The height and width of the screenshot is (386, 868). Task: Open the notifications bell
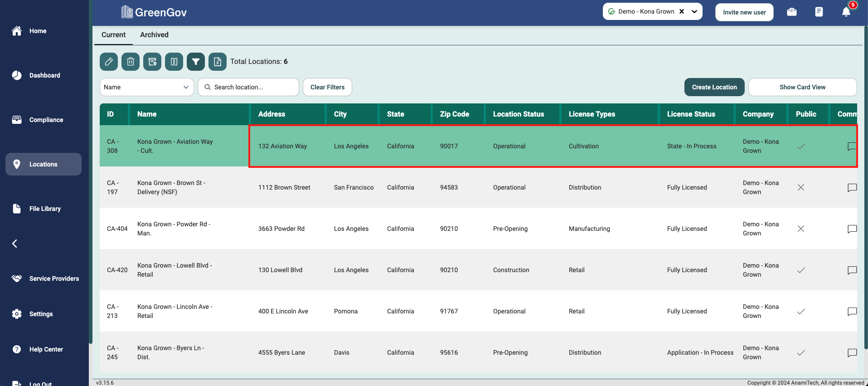[x=846, y=12]
